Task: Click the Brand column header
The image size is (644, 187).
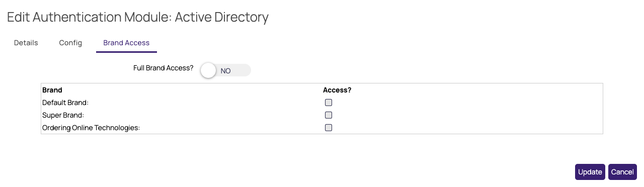Action: (x=52, y=90)
